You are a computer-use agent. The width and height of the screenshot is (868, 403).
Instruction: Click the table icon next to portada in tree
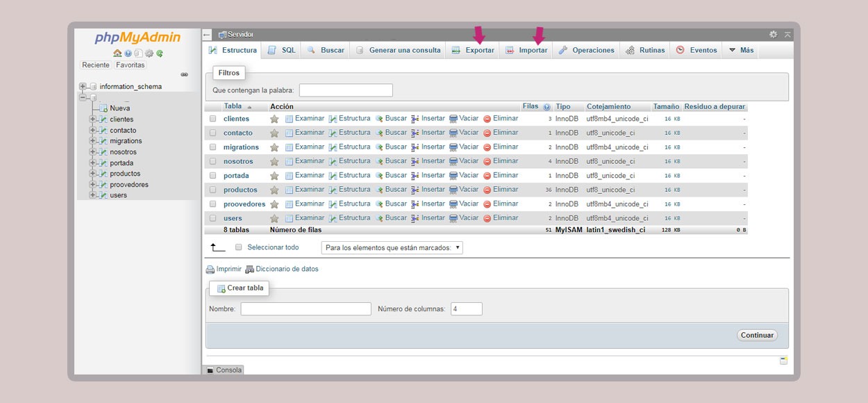pyautogui.click(x=103, y=163)
